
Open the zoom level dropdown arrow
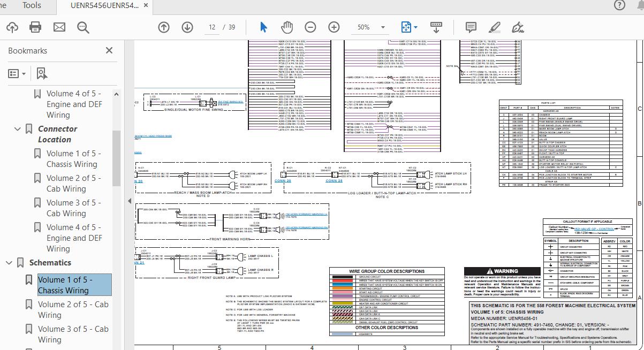point(383,27)
